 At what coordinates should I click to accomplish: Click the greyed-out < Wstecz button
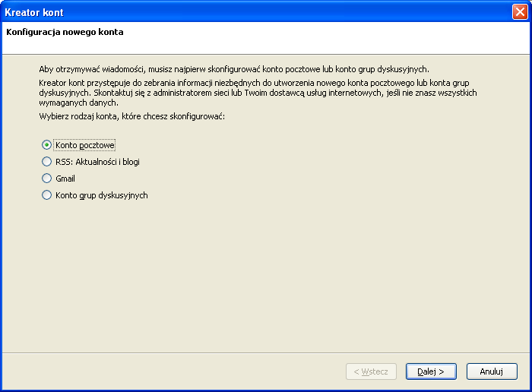(x=371, y=371)
